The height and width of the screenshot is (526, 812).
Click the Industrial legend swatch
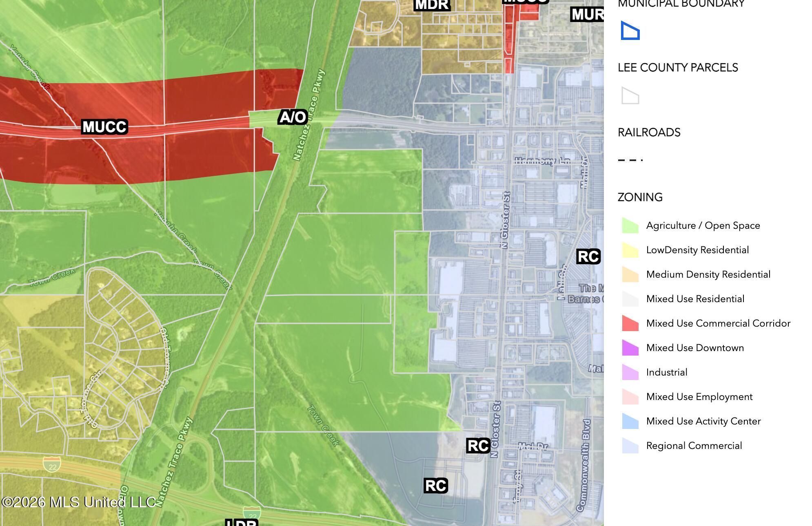(630, 372)
